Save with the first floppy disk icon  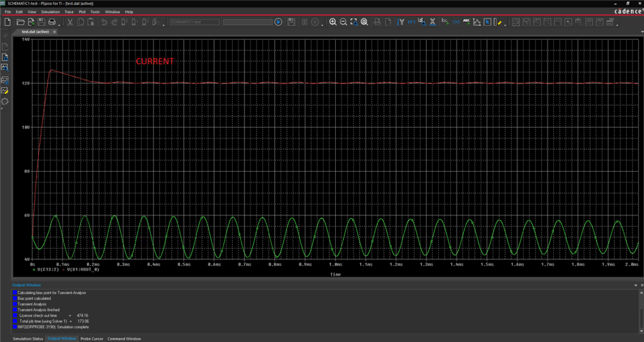(41, 22)
